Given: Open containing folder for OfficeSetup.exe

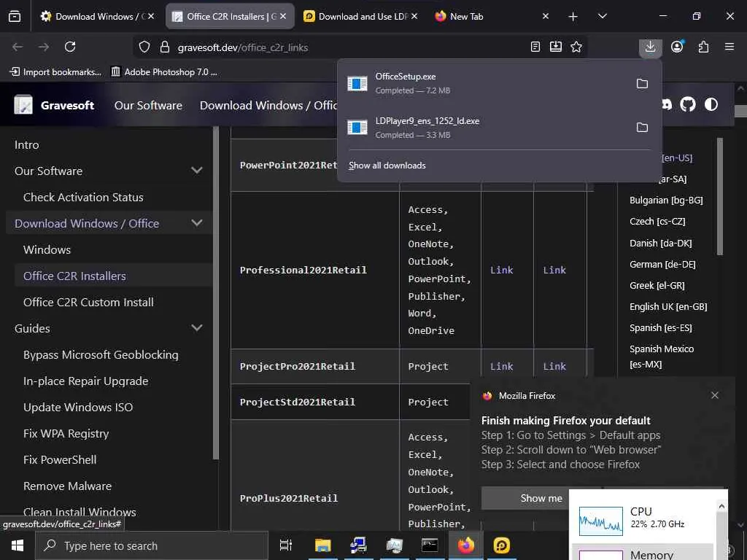Looking at the screenshot, I should click(x=642, y=84).
